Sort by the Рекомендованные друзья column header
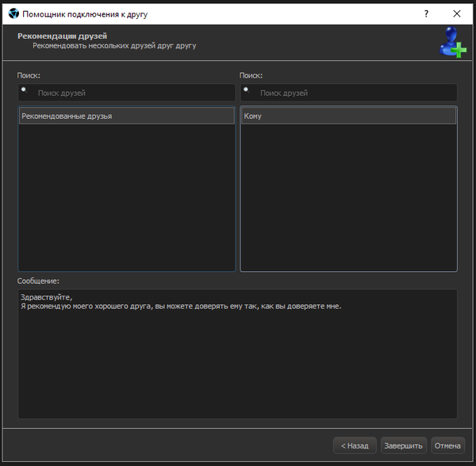Image resolution: width=476 pixels, height=466 pixels. (126, 116)
